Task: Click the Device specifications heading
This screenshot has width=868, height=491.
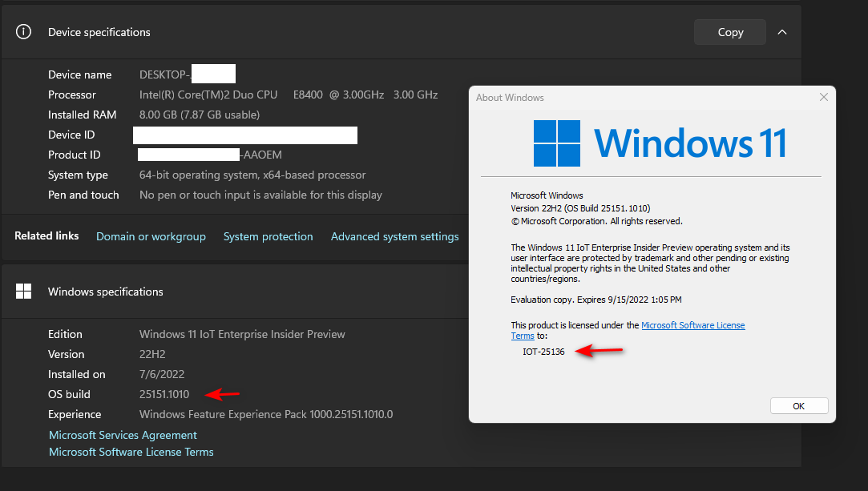Action: [x=99, y=32]
